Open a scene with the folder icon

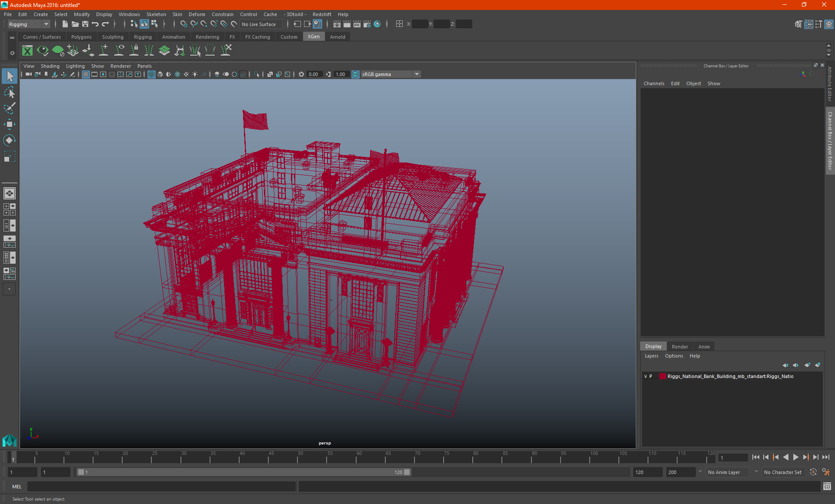tap(75, 24)
